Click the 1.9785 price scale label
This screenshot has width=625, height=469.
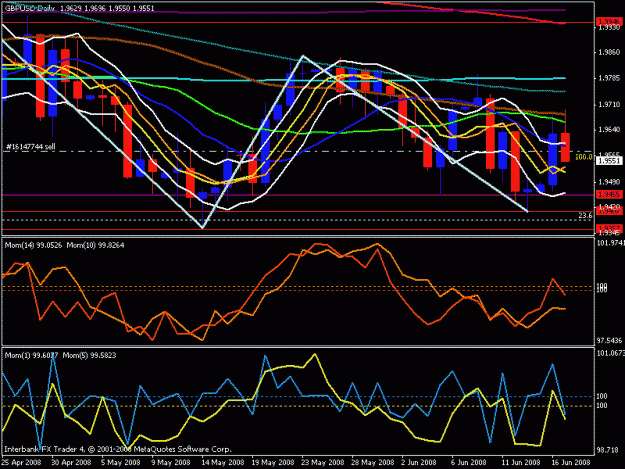609,78
